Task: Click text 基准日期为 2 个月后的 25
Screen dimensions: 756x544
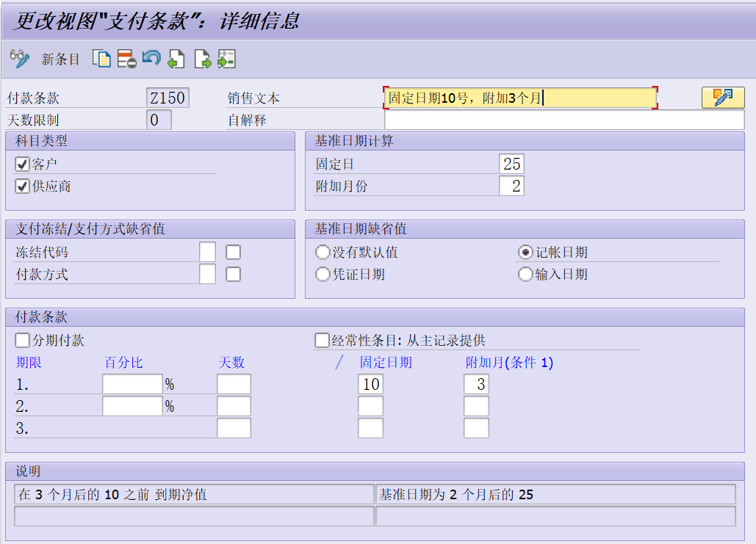Action: (x=456, y=494)
